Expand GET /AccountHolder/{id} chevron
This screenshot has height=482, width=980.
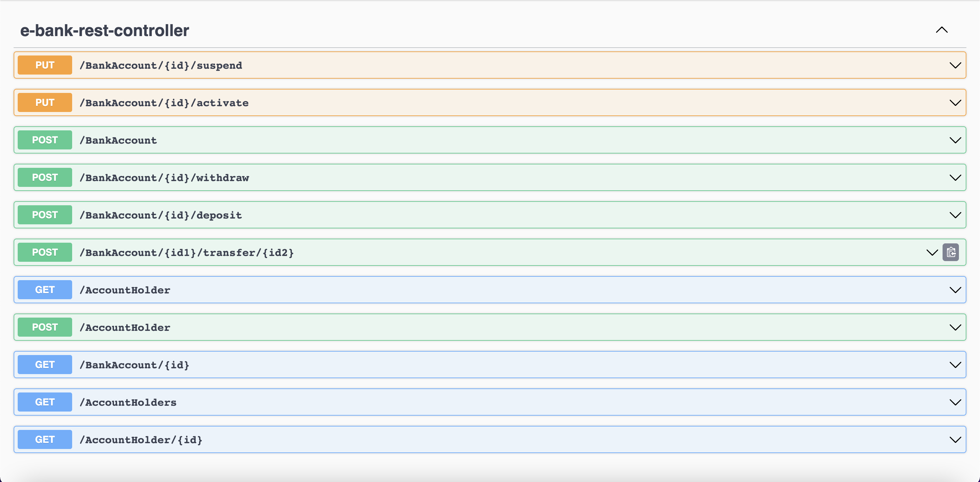click(x=955, y=440)
